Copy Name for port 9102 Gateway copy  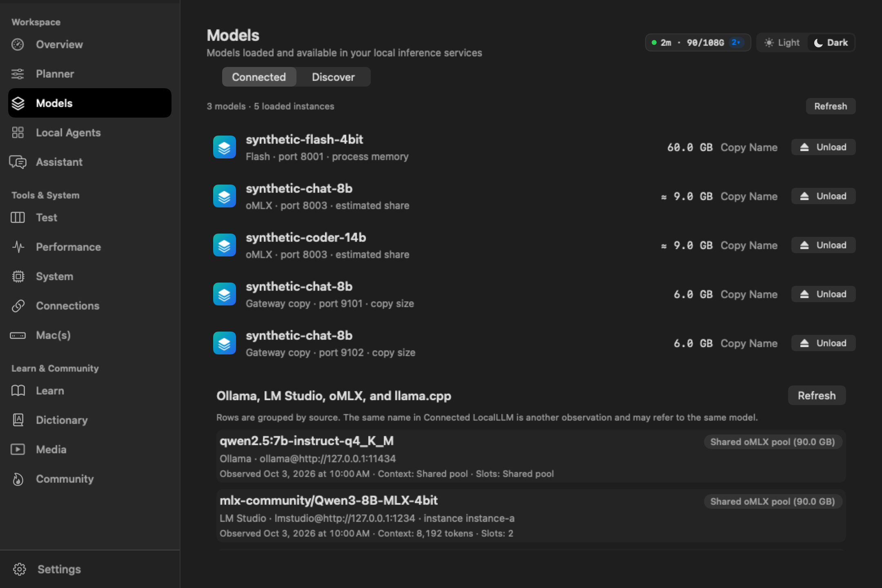click(749, 343)
